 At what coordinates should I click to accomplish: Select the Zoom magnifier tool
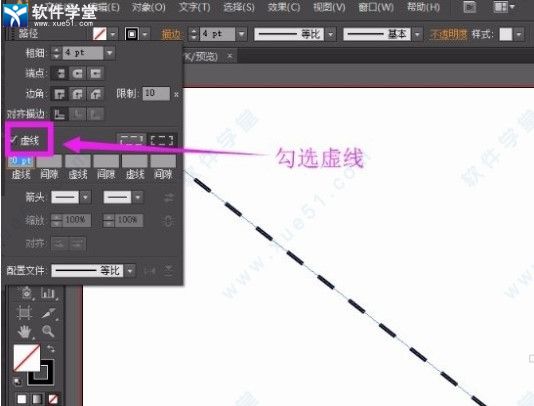pos(48,331)
